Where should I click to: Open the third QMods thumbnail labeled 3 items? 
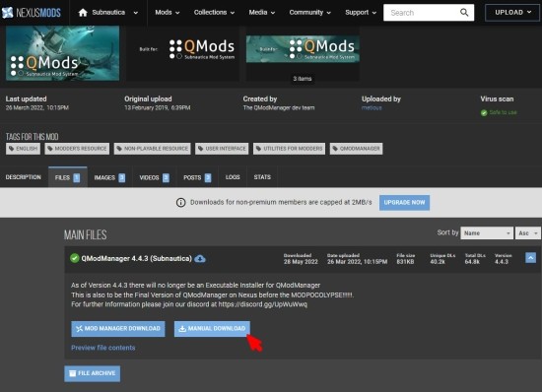303,54
